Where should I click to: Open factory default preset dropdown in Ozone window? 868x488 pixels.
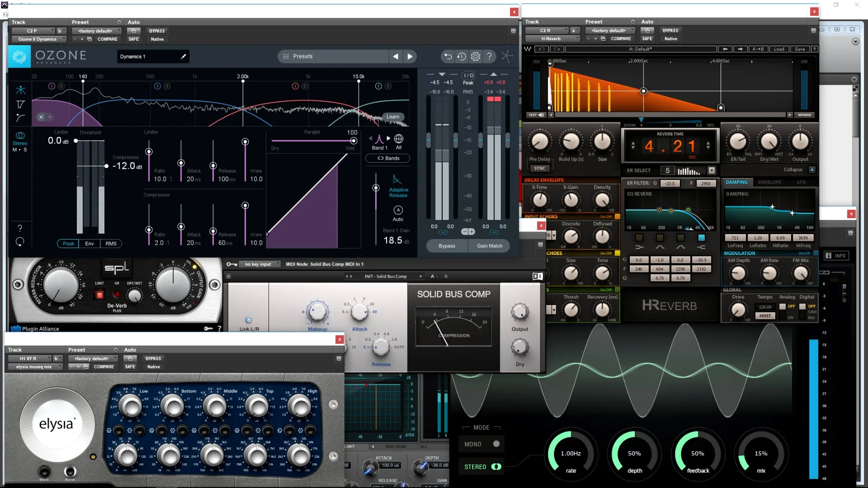[96, 31]
